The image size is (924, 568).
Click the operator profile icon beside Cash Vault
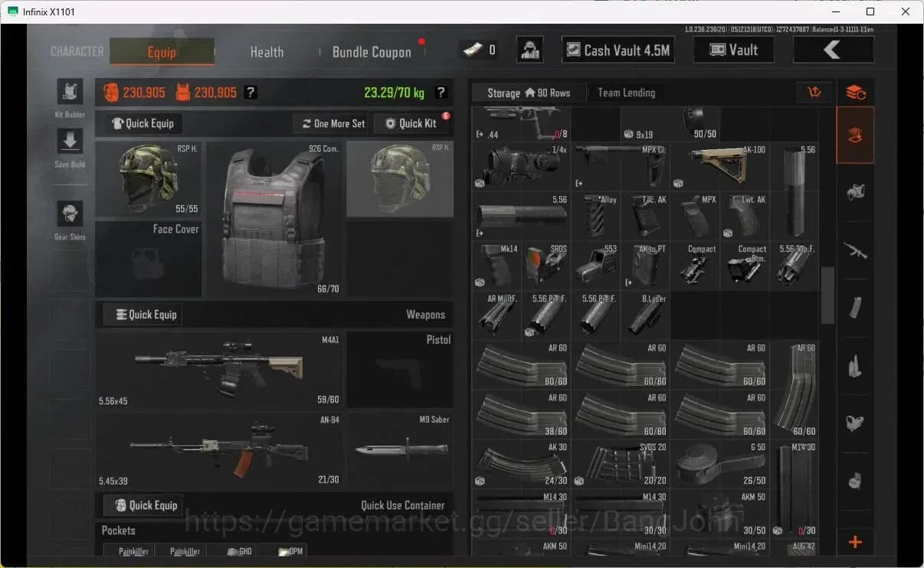pyautogui.click(x=530, y=50)
